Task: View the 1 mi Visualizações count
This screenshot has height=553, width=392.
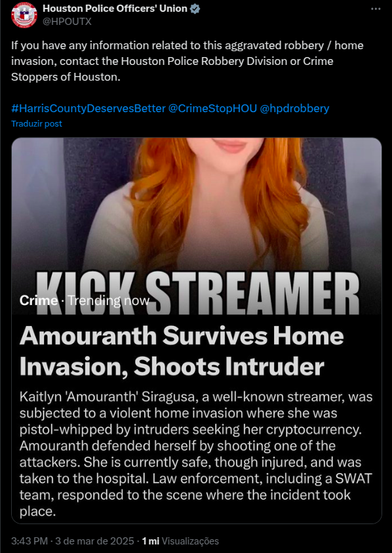Action: (180, 541)
